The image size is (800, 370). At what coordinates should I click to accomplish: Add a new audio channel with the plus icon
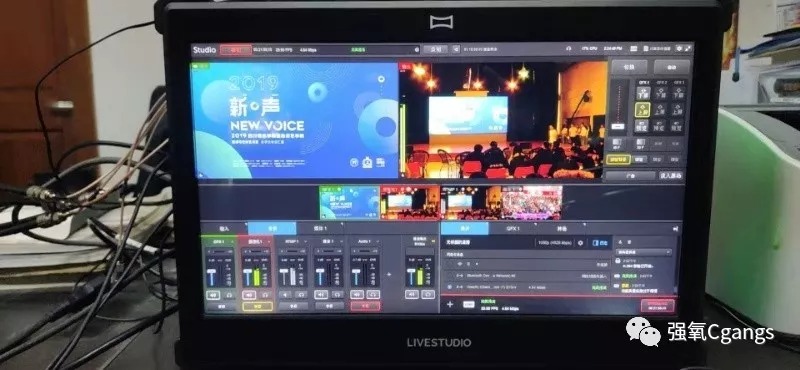389,275
